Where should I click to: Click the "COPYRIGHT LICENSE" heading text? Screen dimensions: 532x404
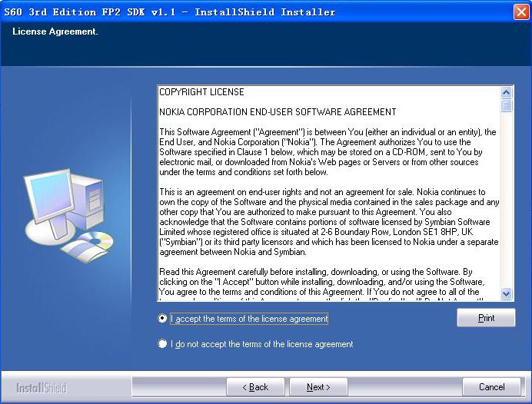pos(201,92)
